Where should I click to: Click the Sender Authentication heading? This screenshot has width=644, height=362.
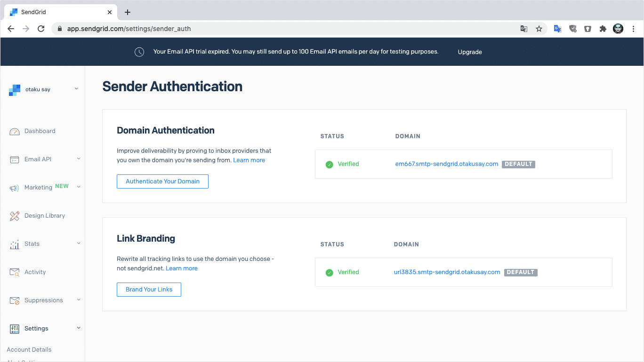[172, 87]
